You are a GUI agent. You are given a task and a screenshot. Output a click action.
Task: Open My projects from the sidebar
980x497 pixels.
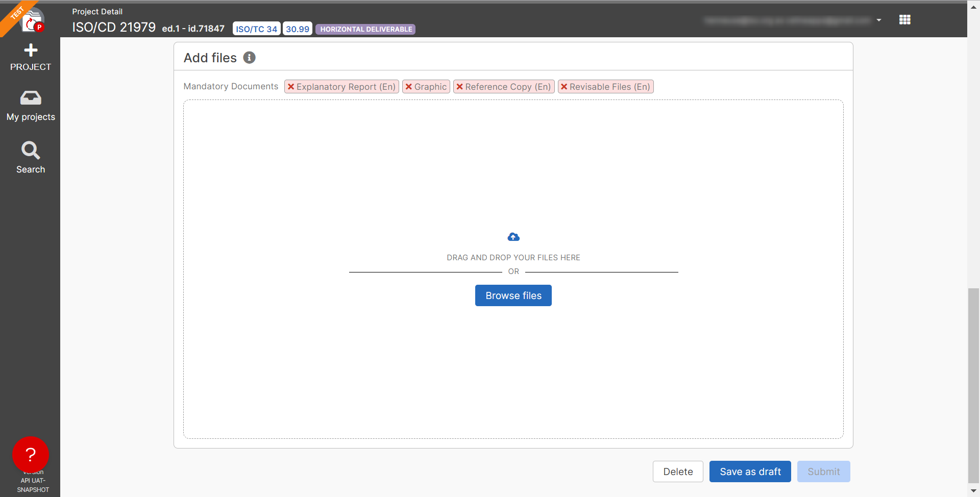31,106
